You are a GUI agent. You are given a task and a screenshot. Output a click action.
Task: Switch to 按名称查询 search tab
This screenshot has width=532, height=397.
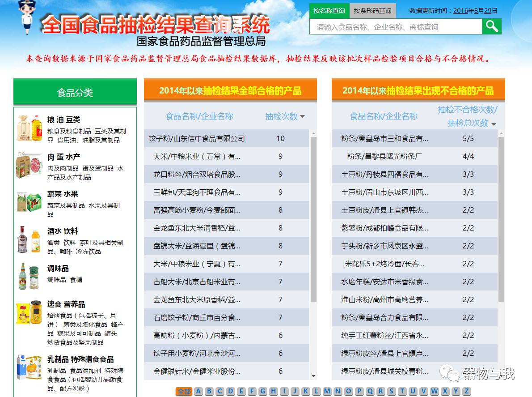coord(329,11)
